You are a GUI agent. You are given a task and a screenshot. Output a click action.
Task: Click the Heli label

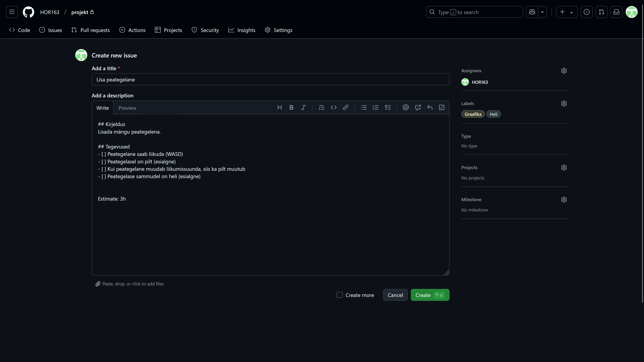pyautogui.click(x=494, y=114)
